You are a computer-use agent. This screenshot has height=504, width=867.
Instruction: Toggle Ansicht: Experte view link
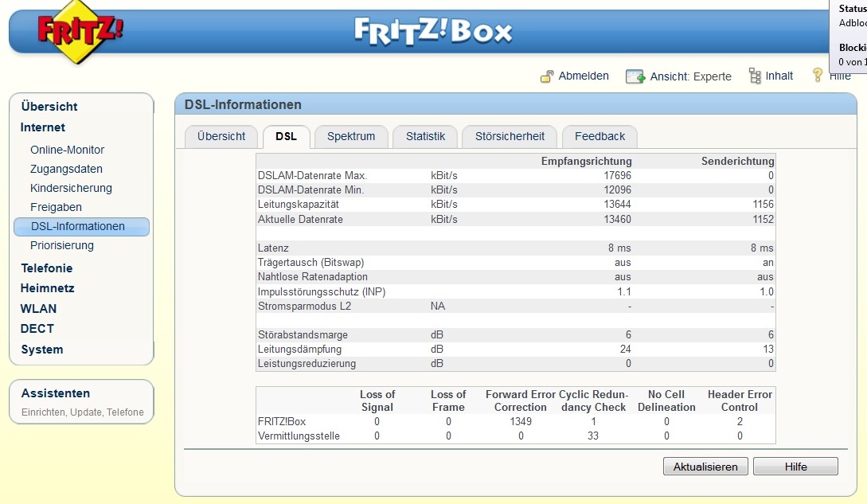tap(690, 76)
